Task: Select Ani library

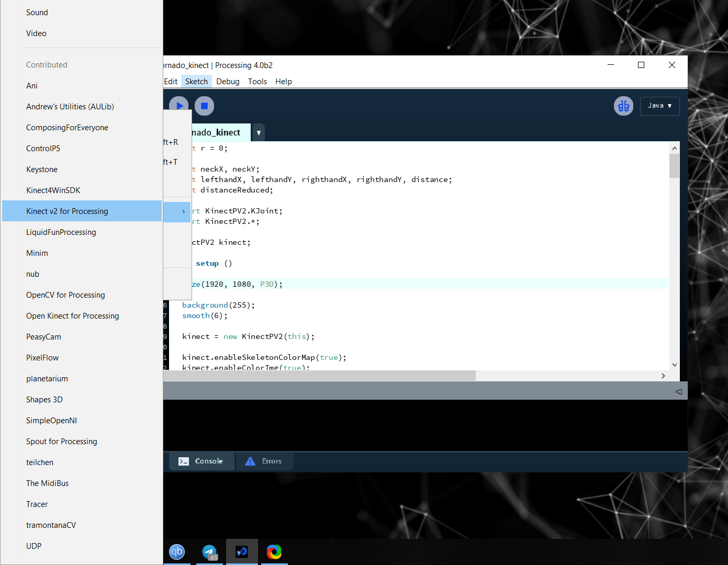Action: coord(82,86)
